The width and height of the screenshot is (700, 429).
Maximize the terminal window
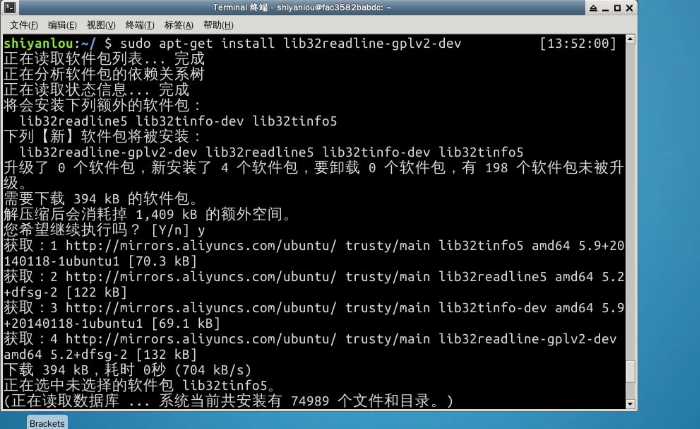tap(617, 8)
